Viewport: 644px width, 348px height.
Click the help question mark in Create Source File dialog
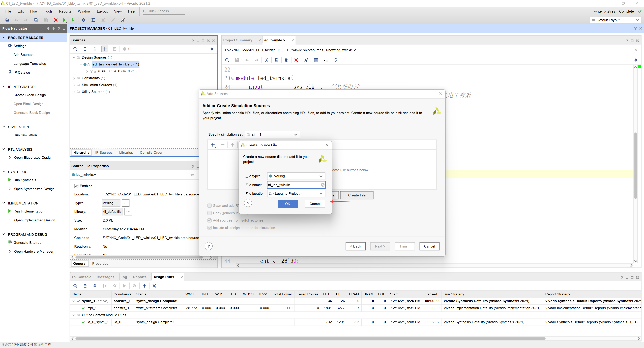click(248, 203)
